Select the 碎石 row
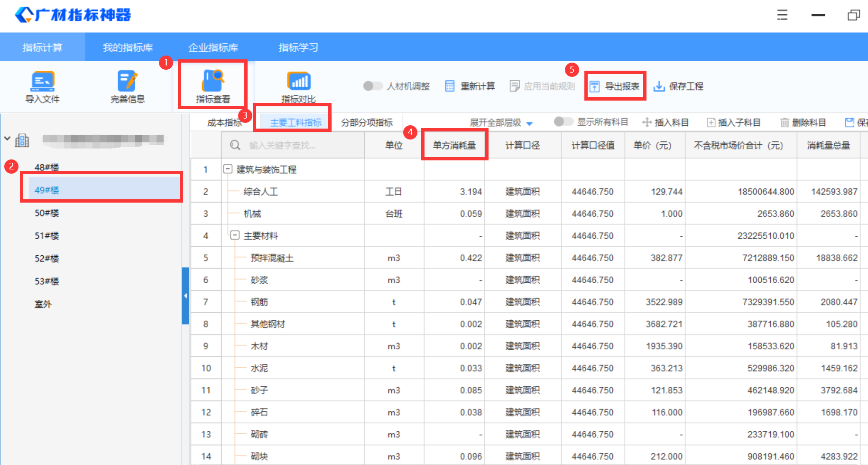Image resolution: width=868 pixels, height=465 pixels. click(529, 412)
